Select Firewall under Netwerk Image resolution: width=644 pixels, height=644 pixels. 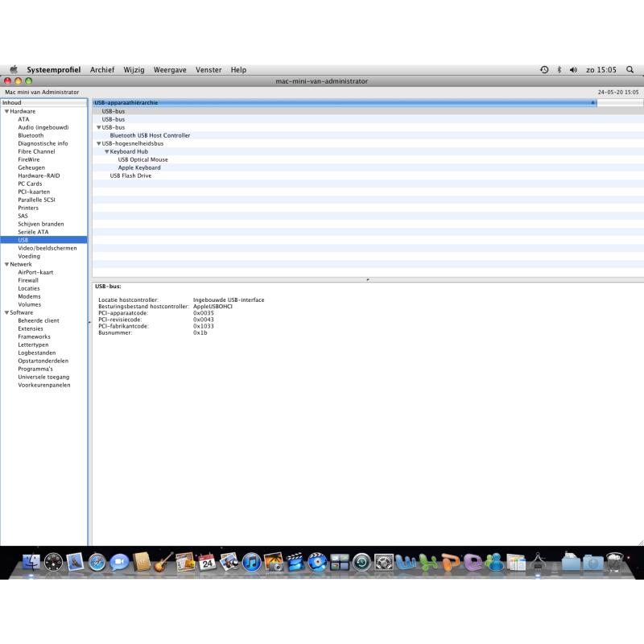click(x=28, y=280)
